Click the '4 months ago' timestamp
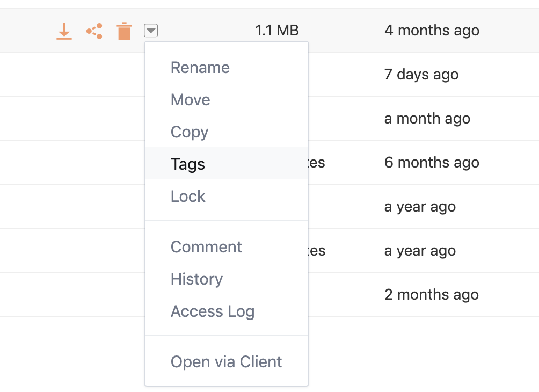This screenshot has width=539, height=392. 432,31
